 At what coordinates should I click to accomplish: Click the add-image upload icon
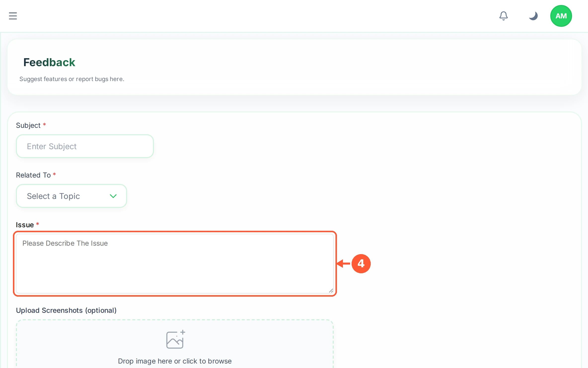click(x=176, y=339)
